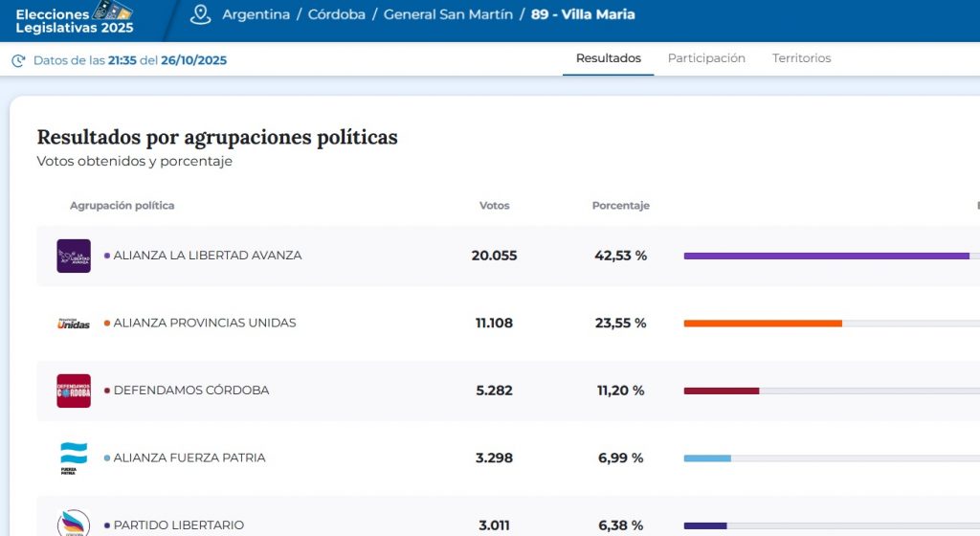
Task: Click the La Libertad Avanza party logo
Action: [x=74, y=256]
